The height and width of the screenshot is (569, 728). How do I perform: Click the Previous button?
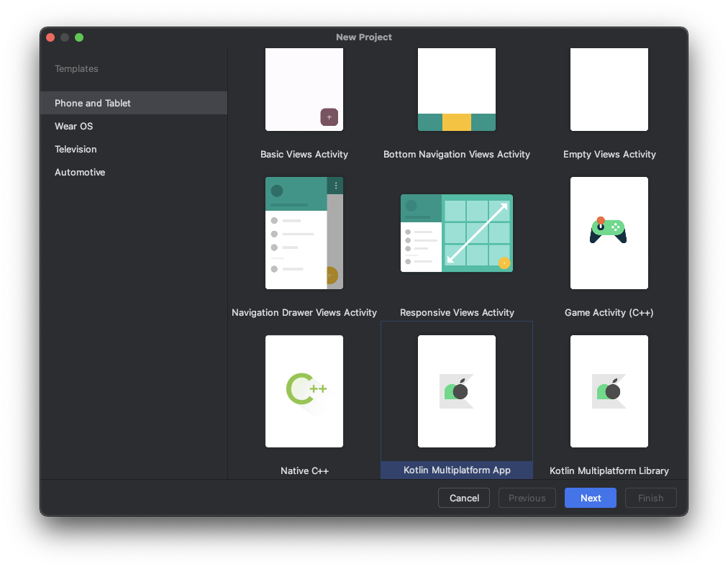coord(527,498)
